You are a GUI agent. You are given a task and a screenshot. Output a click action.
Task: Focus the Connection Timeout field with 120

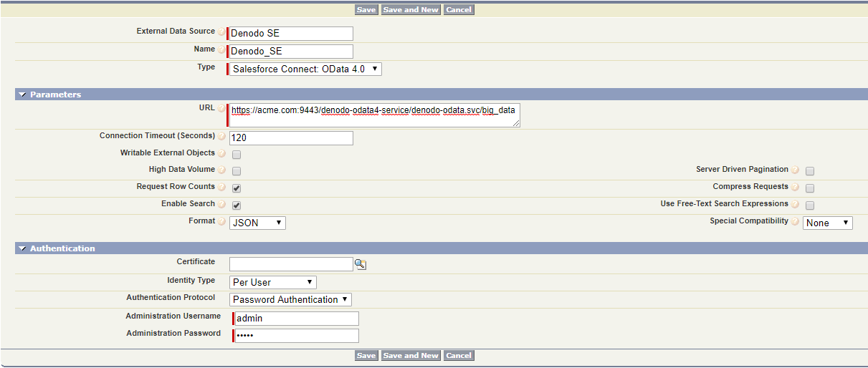point(291,138)
